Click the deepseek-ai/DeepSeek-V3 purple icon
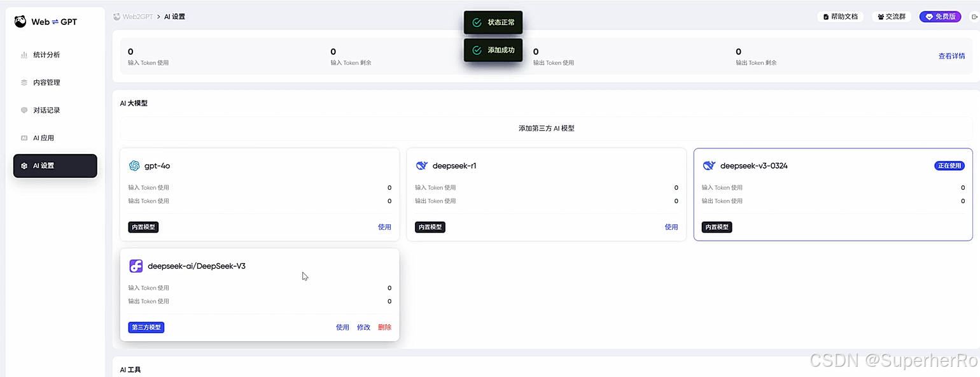Viewport: 980px width, 377px height. coord(136,266)
